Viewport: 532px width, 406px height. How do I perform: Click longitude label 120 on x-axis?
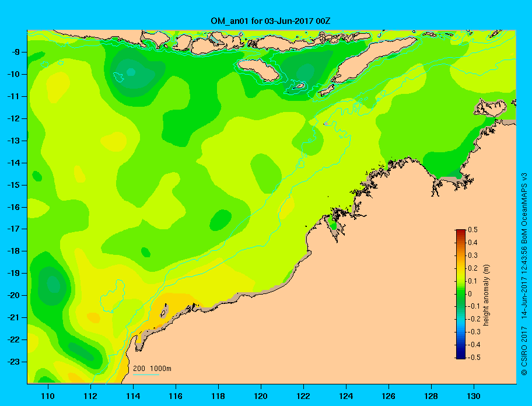click(261, 396)
